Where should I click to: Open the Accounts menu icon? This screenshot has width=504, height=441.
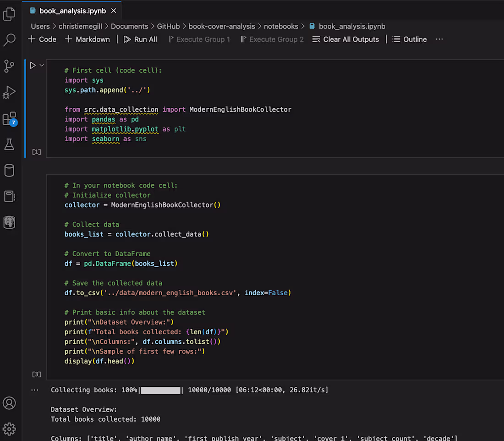[9, 403]
